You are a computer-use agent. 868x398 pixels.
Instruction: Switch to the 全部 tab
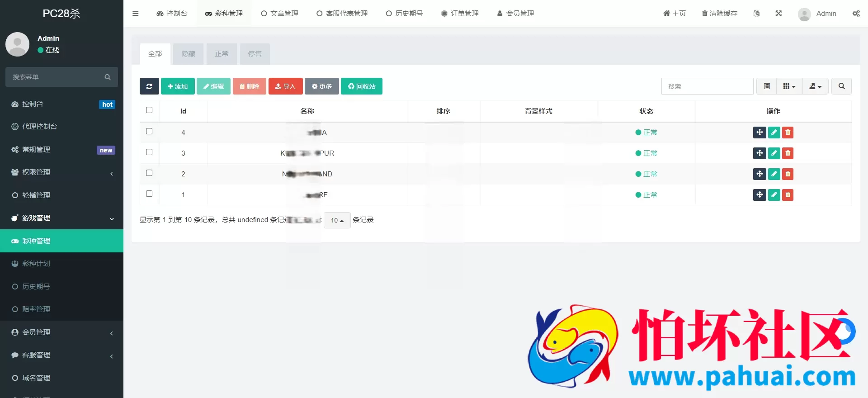click(x=155, y=54)
